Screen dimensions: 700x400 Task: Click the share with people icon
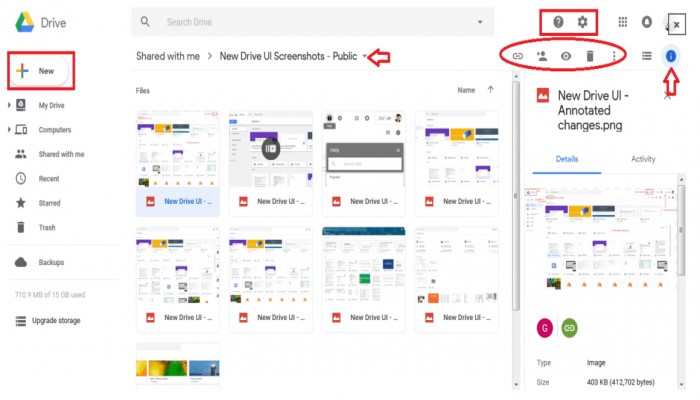pyautogui.click(x=542, y=57)
